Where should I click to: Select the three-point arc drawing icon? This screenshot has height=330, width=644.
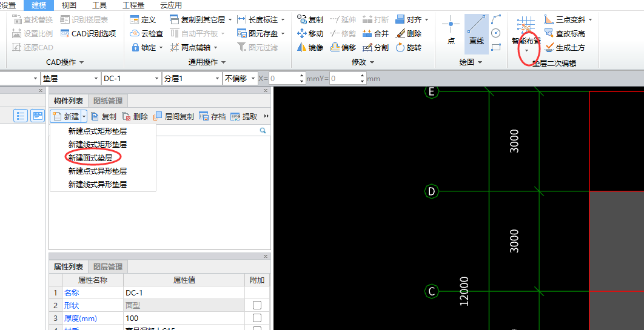(x=496, y=19)
